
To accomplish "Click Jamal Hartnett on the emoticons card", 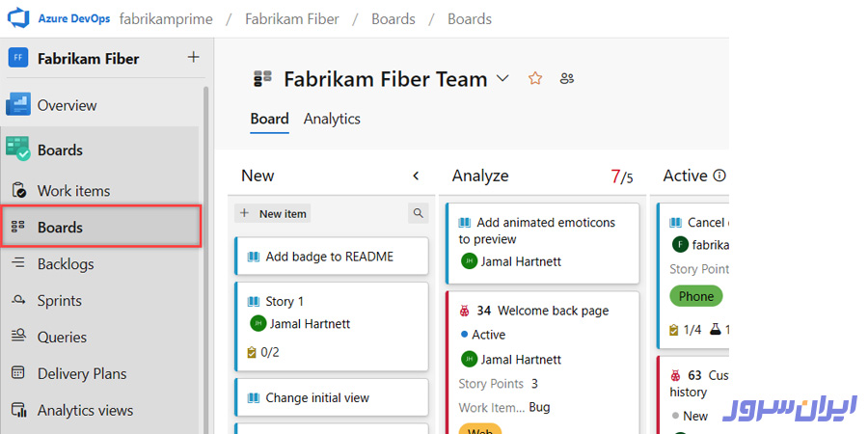I will (521, 261).
